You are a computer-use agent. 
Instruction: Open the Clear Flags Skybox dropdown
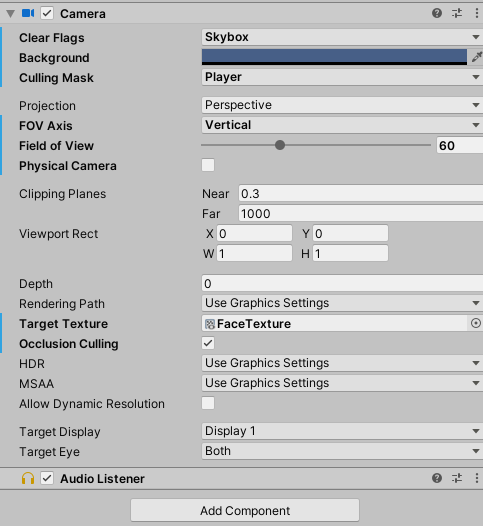coord(342,37)
